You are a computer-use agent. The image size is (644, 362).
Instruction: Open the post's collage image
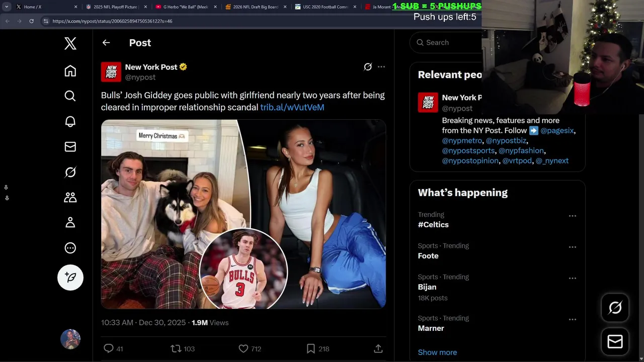[244, 214]
